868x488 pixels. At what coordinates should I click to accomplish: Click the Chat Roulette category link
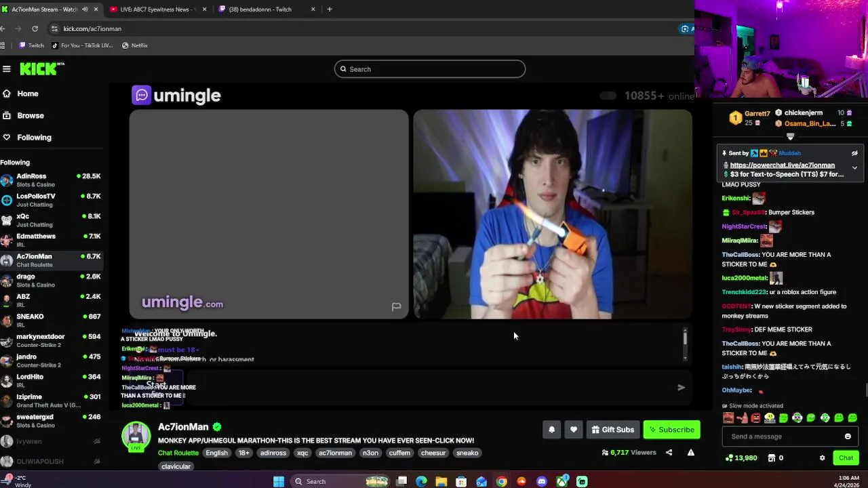[x=178, y=453]
